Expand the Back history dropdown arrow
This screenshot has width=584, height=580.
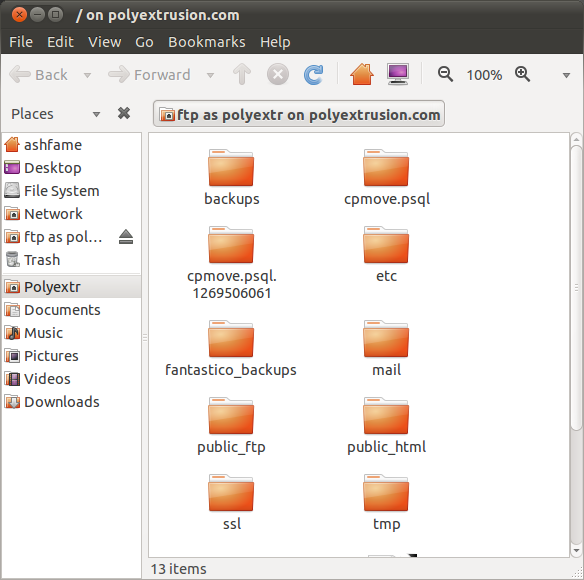click(88, 76)
